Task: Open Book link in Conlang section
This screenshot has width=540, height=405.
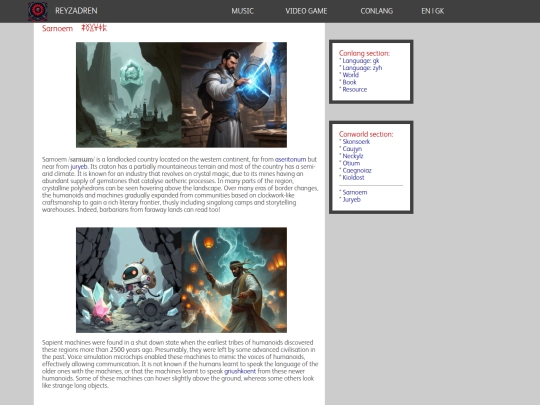Action: tap(349, 82)
